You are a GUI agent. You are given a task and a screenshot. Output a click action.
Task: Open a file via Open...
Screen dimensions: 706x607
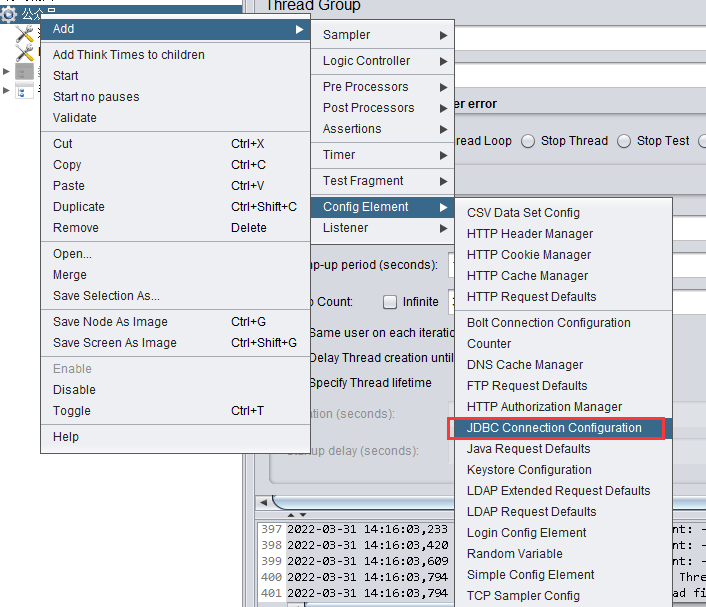pos(175,254)
